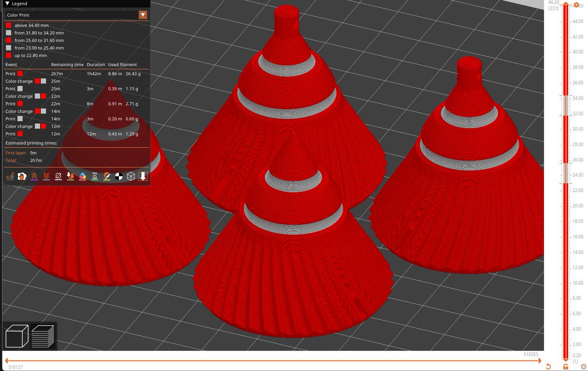Click the color change marker at 34.40 mm

[x=565, y=95]
